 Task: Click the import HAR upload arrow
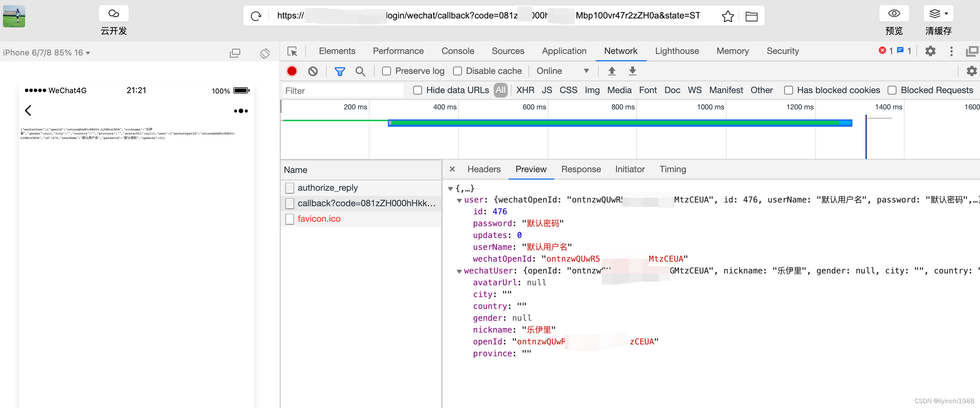point(611,71)
